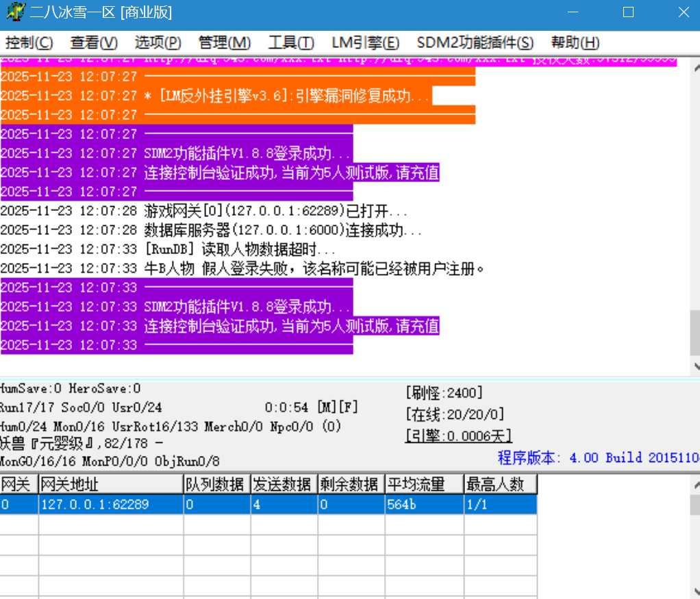
Task: Click the 引擎:0.0006天 status label
Action: [458, 435]
